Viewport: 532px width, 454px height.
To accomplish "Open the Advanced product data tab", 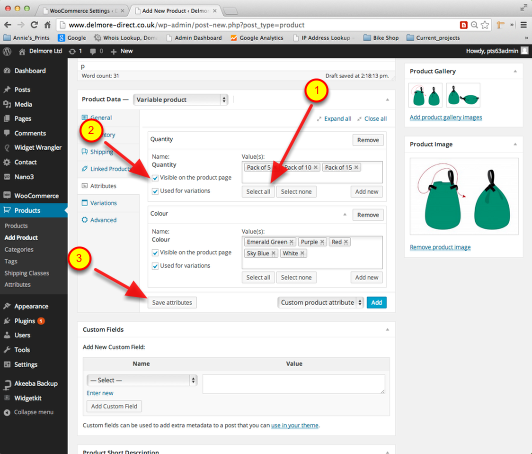I will (x=103, y=220).
